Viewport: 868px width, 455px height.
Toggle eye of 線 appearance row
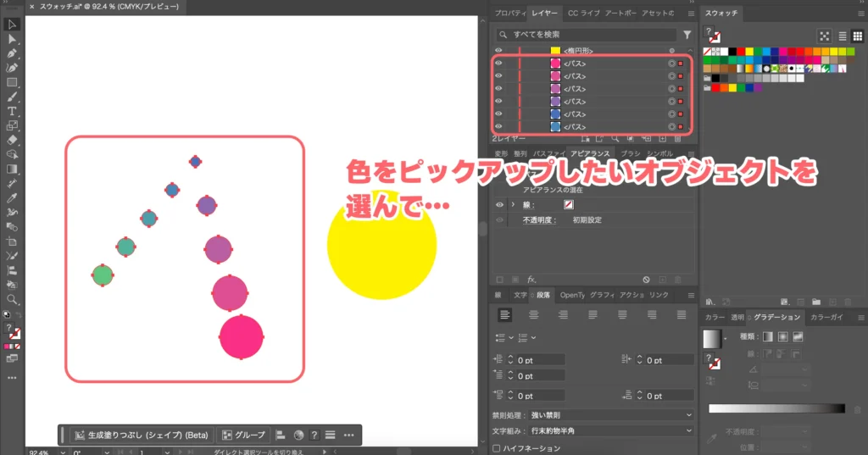coord(499,205)
